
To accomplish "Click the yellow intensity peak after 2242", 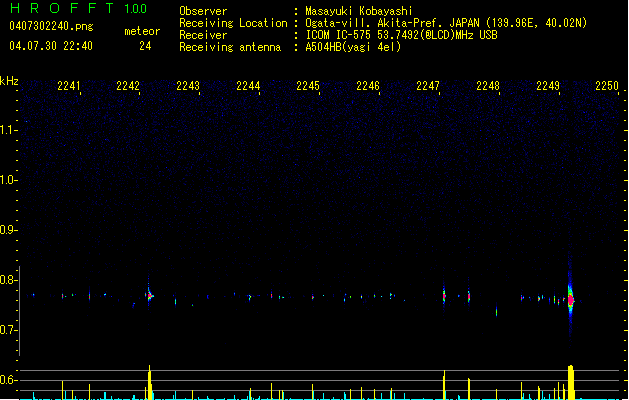I will 150,382.
